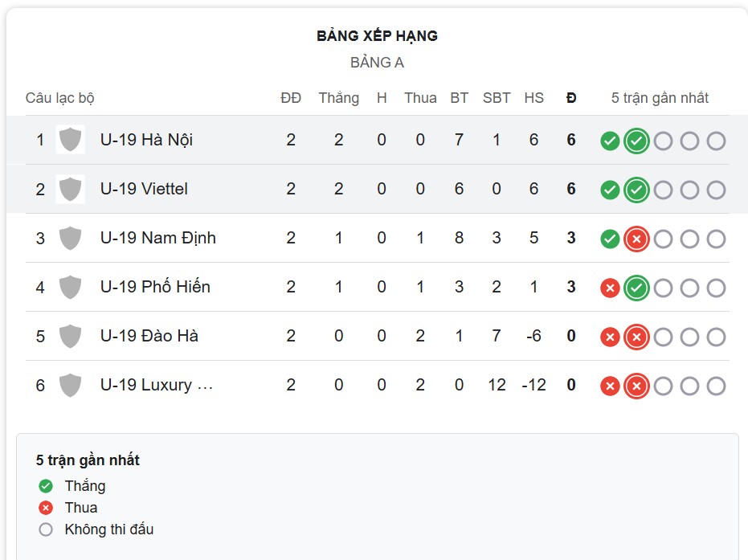Select the BẢNG A group tab
Viewport: 748px width, 560px height.
click(x=374, y=62)
